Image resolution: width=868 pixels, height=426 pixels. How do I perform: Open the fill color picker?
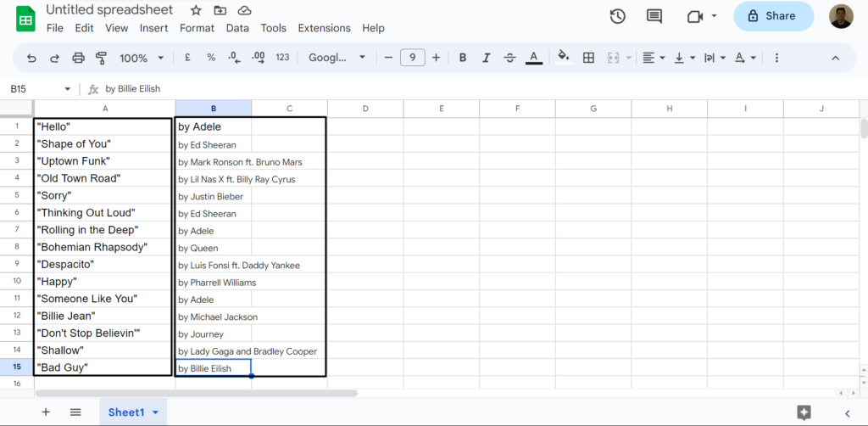click(564, 57)
